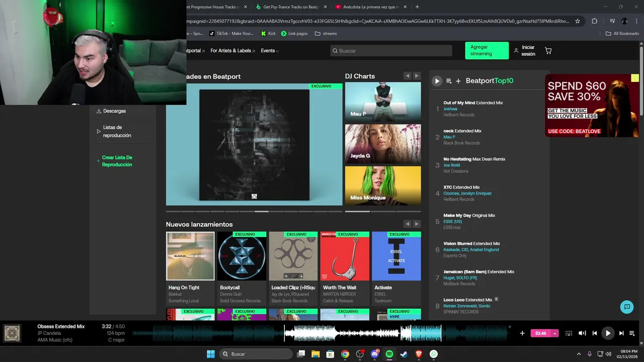644x362 pixels.
Task: Open a new browser tab
Action: point(417,7)
